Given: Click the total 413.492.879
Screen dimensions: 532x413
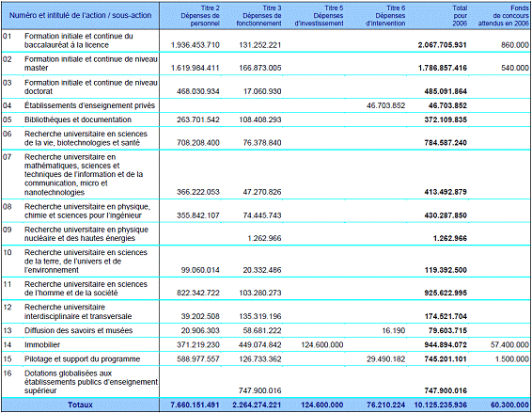Looking at the screenshot, I should (x=446, y=192).
